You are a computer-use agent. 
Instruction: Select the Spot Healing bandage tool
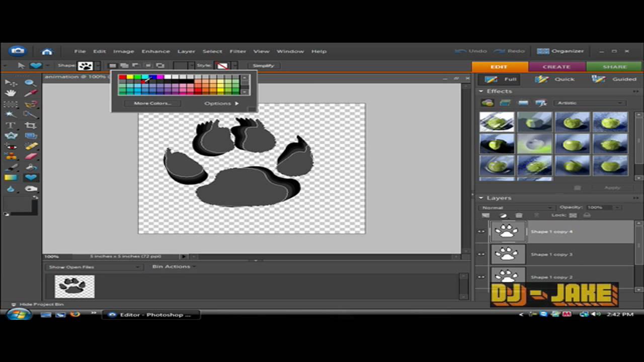click(x=31, y=146)
